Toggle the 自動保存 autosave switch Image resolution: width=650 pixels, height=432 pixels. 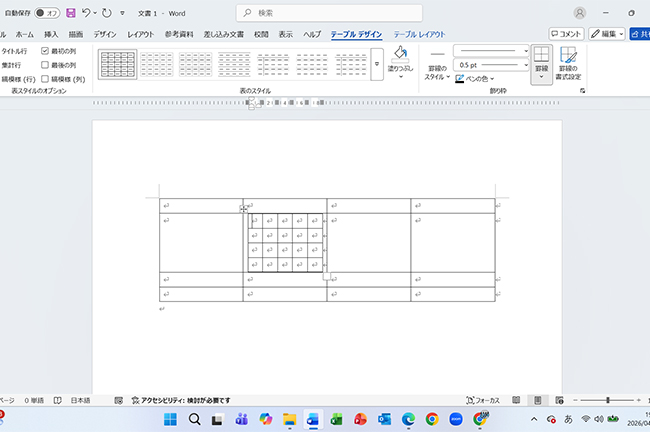coord(47,13)
